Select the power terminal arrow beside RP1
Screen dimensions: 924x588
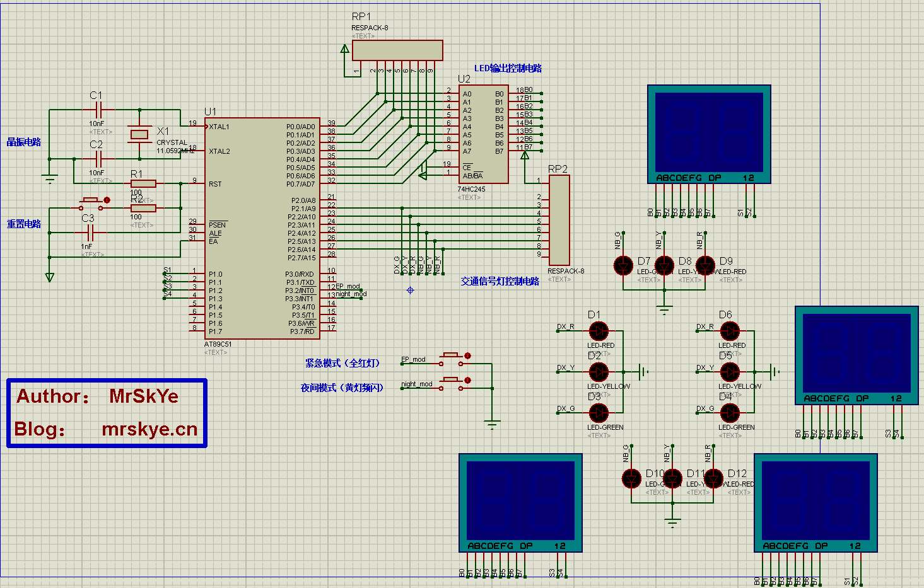click(x=344, y=48)
